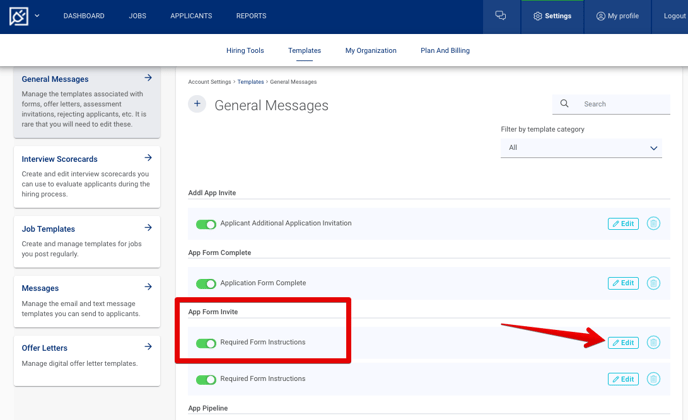Open the Reports menu
Viewport: 688px width, 420px height.
coord(251,16)
